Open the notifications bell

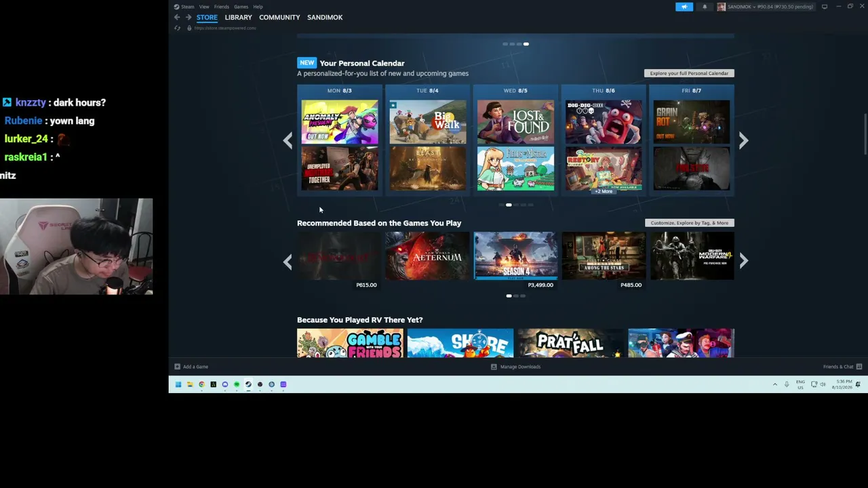click(705, 7)
